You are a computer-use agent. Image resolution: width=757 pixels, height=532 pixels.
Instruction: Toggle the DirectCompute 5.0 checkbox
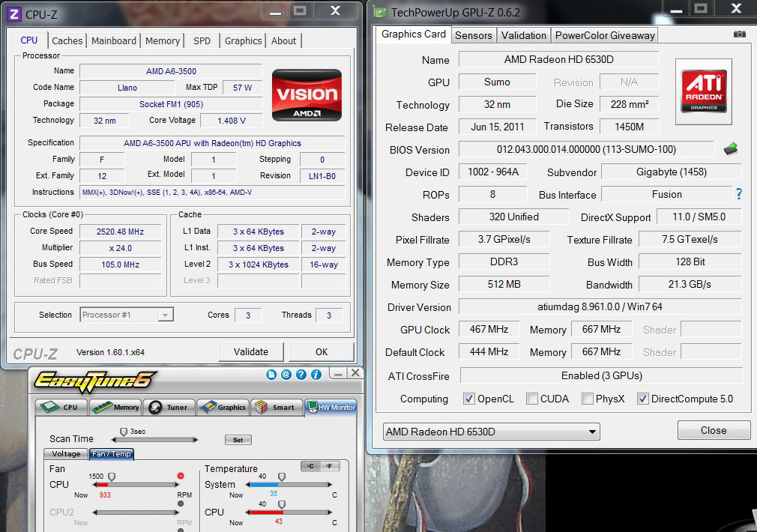642,399
